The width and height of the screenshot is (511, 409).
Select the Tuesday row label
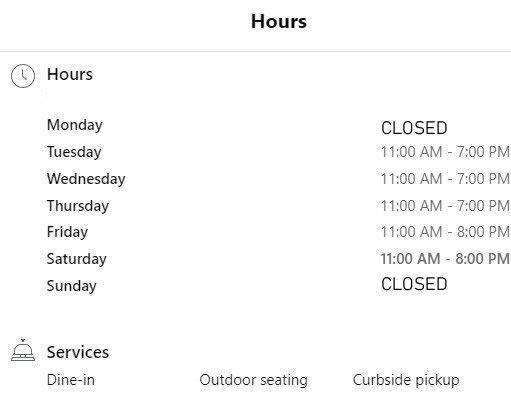pos(74,152)
